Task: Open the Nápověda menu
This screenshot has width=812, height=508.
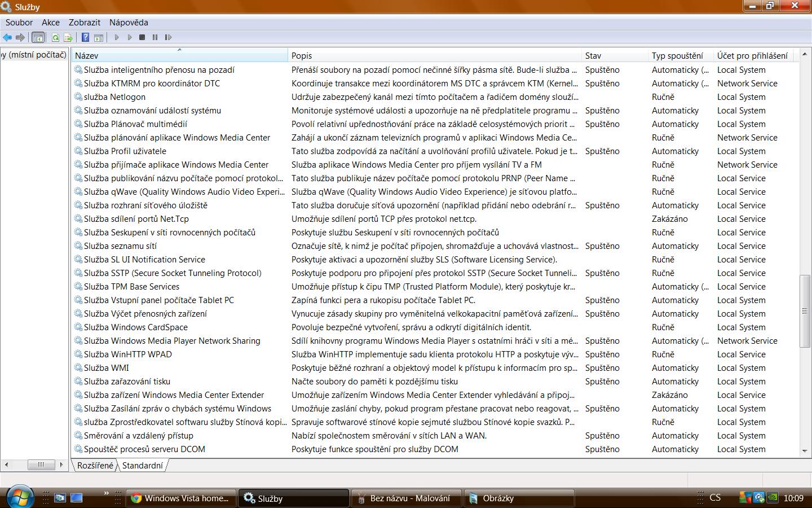Action: click(x=129, y=23)
